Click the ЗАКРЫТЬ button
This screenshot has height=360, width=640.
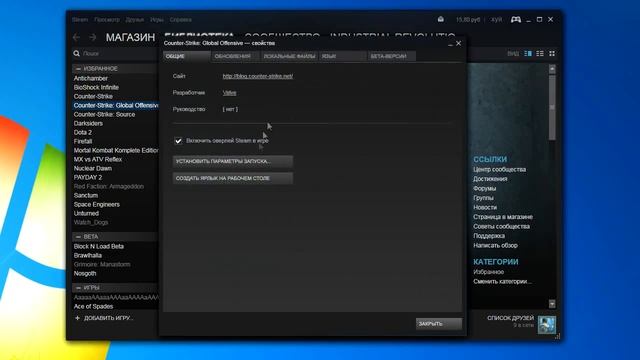pos(439,324)
